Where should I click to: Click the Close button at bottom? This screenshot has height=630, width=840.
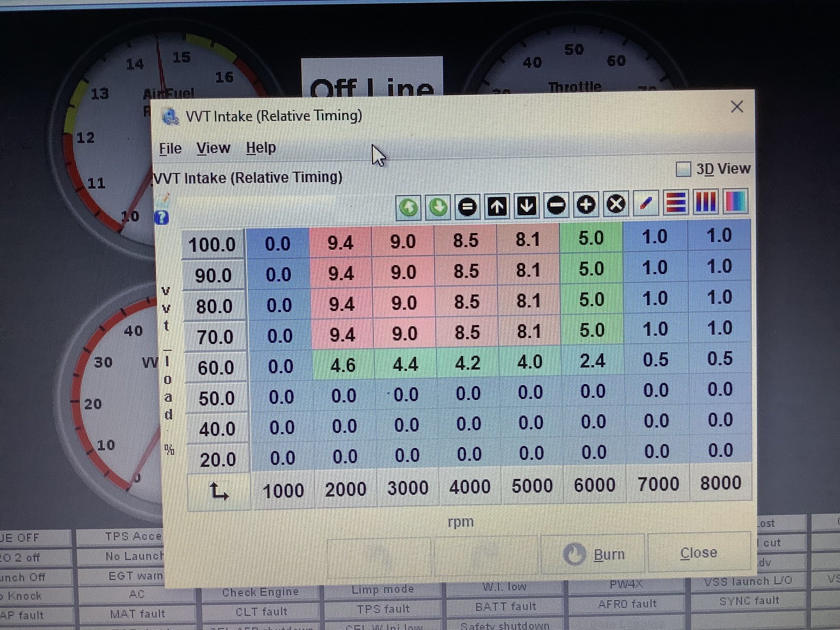tap(698, 553)
